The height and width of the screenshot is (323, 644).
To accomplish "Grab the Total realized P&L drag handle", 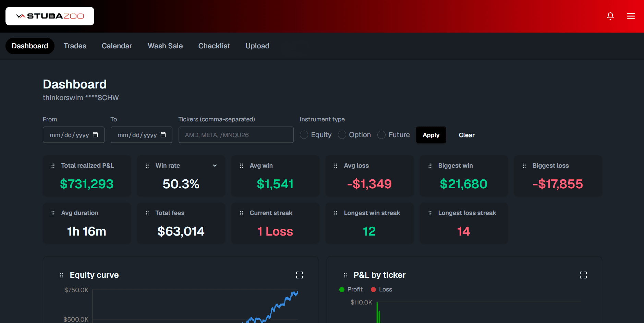I will (53, 166).
